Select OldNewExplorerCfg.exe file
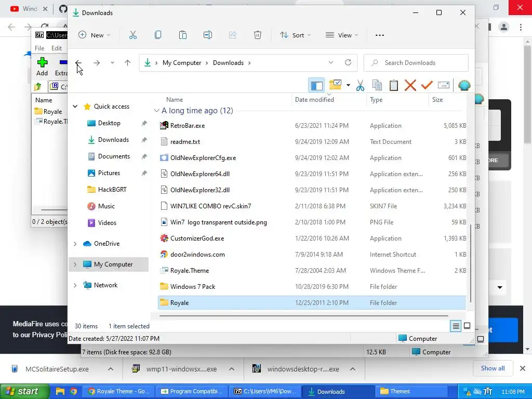 [312, 158]
